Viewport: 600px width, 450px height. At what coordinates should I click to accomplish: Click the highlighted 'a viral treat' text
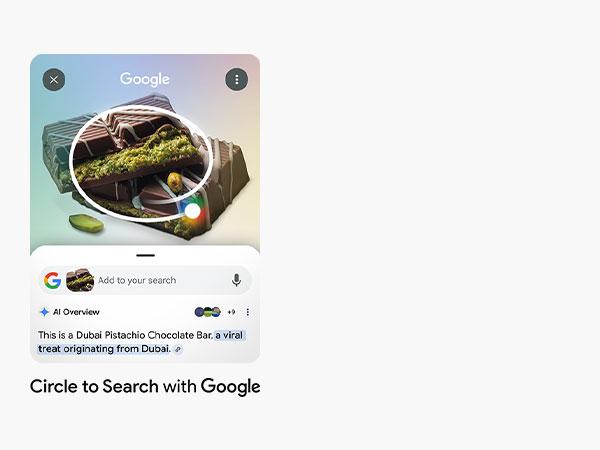(140, 342)
